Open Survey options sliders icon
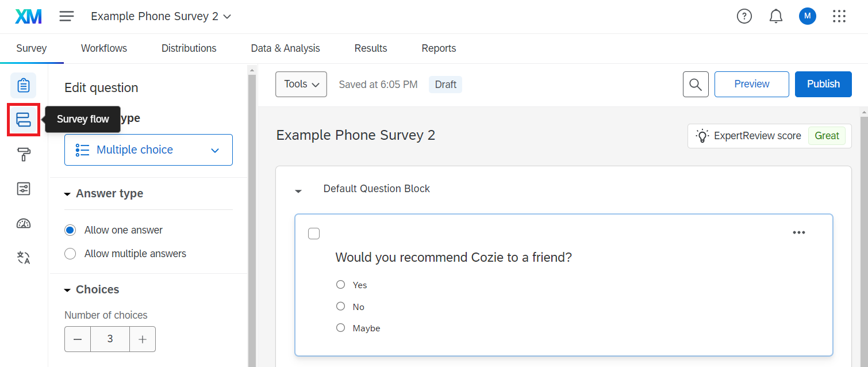The width and height of the screenshot is (868, 367). tap(23, 189)
